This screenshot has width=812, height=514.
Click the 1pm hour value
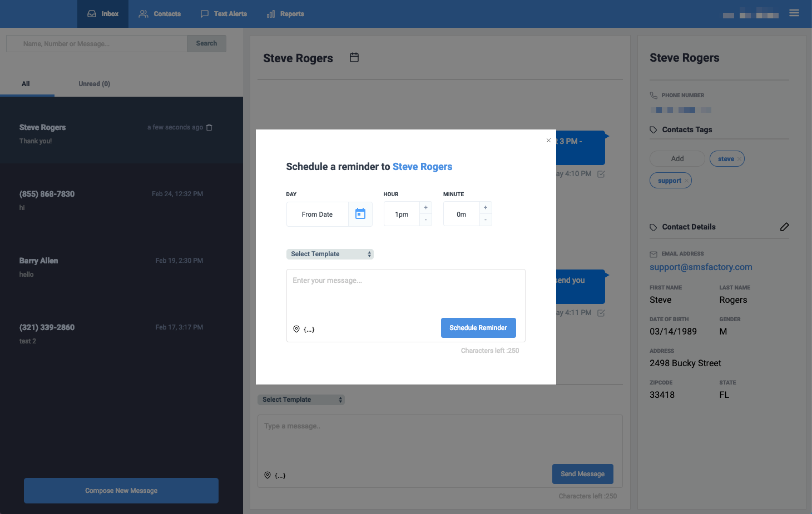[402, 214]
